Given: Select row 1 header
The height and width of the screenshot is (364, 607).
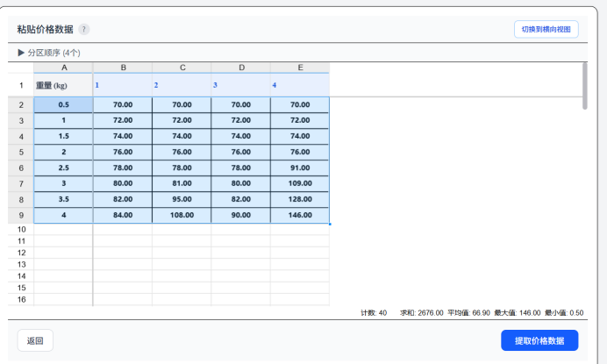Looking at the screenshot, I should (21, 85).
